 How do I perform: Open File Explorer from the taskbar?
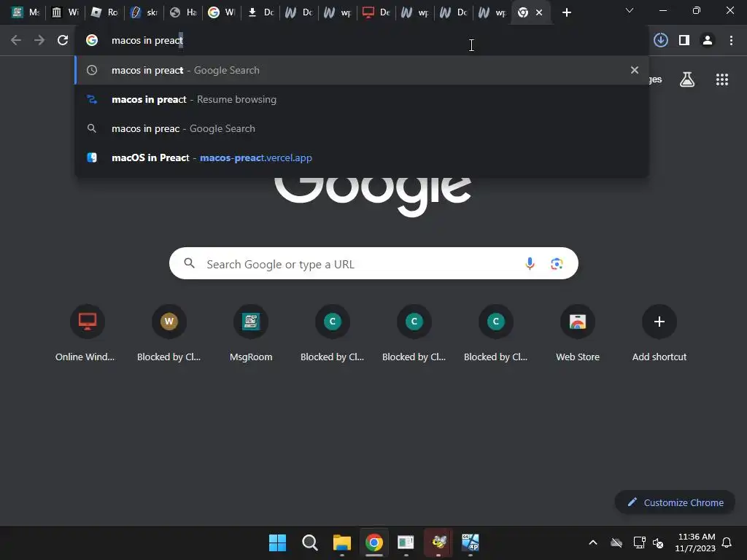click(341, 542)
